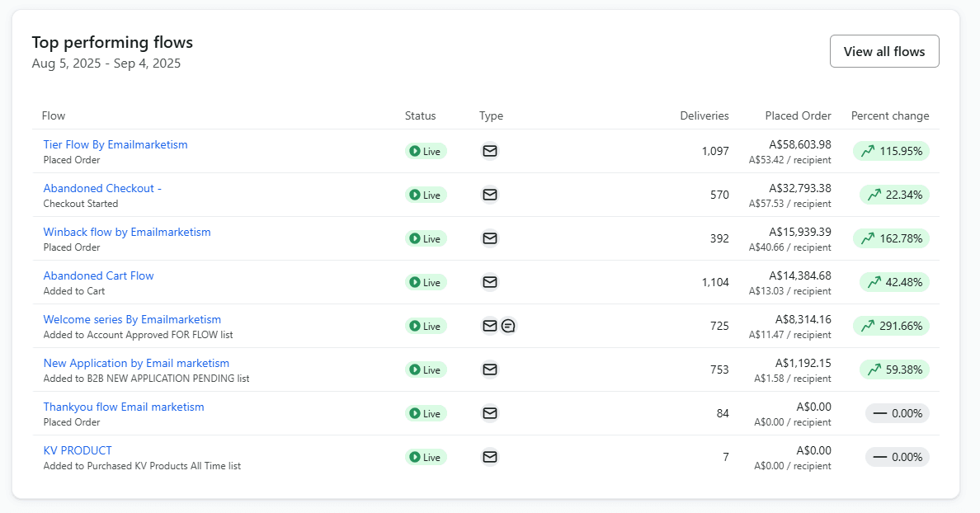Click Live status badge for Thankyou flow

click(426, 413)
